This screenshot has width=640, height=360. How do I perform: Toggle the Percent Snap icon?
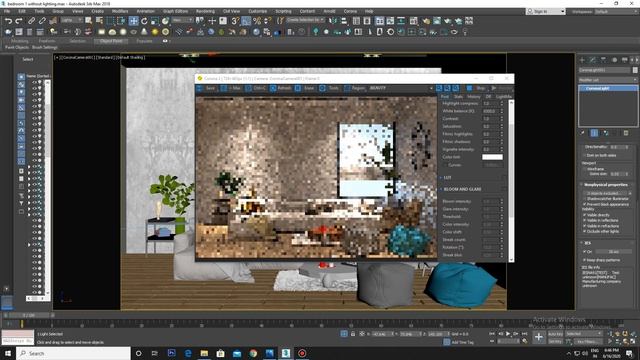257,20
